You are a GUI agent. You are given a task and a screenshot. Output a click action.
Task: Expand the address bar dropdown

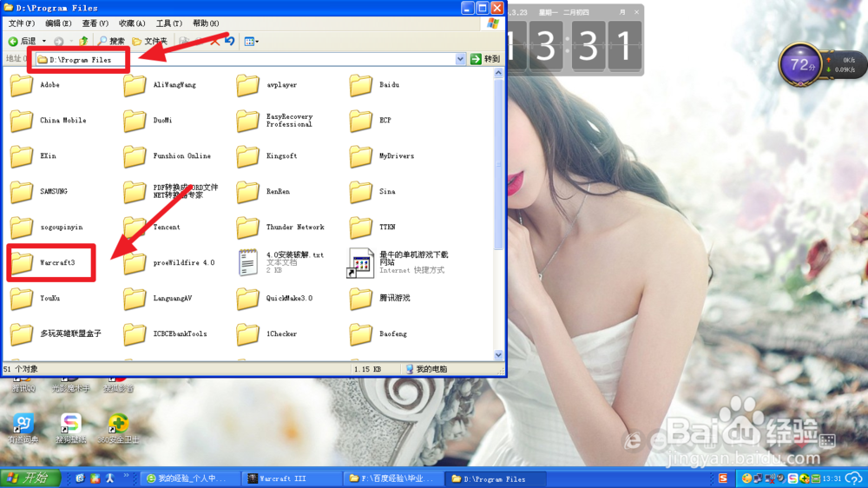click(460, 59)
